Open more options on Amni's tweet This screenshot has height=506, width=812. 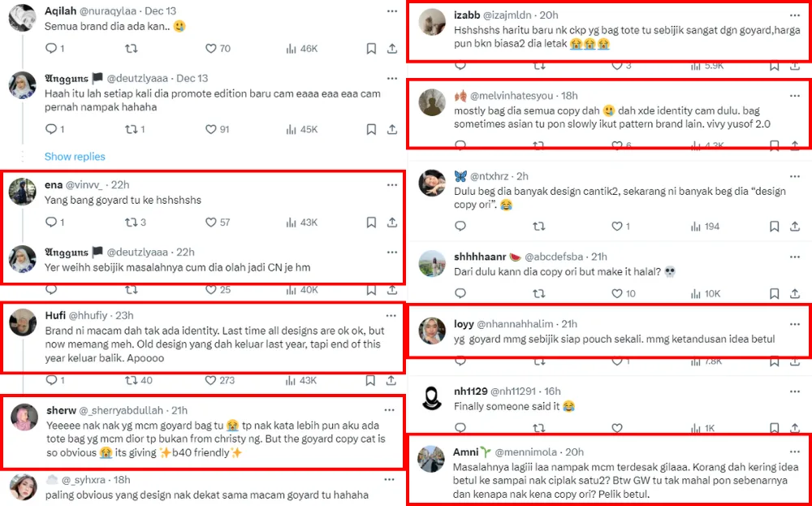(794, 452)
